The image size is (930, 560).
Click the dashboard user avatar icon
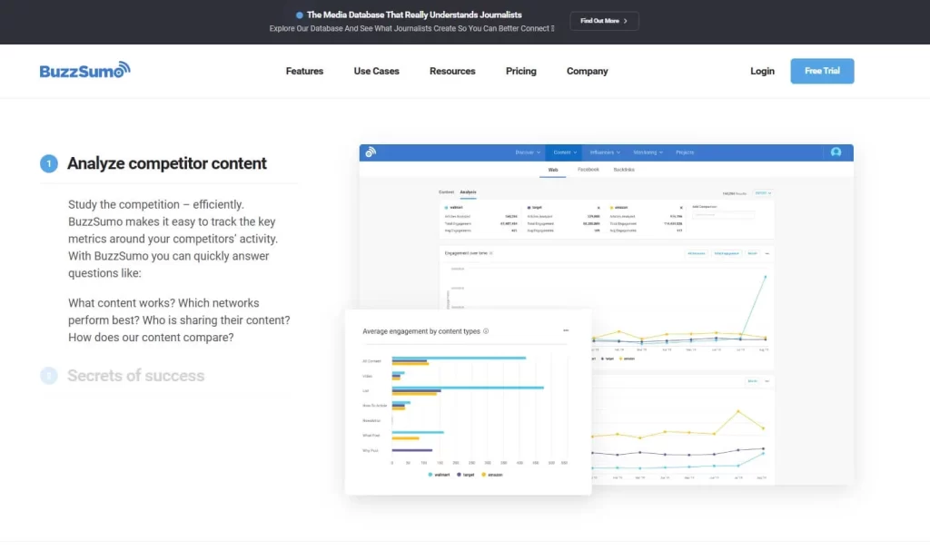[x=836, y=152]
